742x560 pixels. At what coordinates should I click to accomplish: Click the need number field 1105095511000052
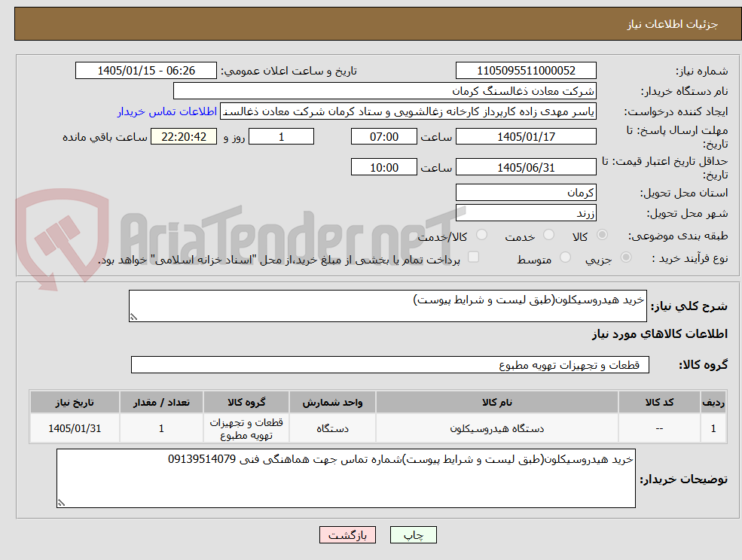pos(526,71)
